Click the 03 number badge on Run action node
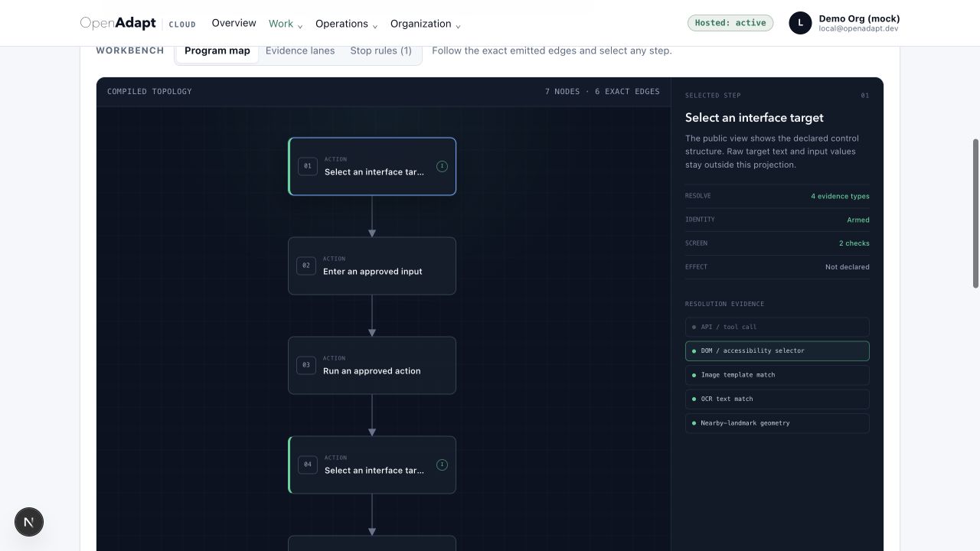Screen dimensions: 980x551 tap(306, 365)
